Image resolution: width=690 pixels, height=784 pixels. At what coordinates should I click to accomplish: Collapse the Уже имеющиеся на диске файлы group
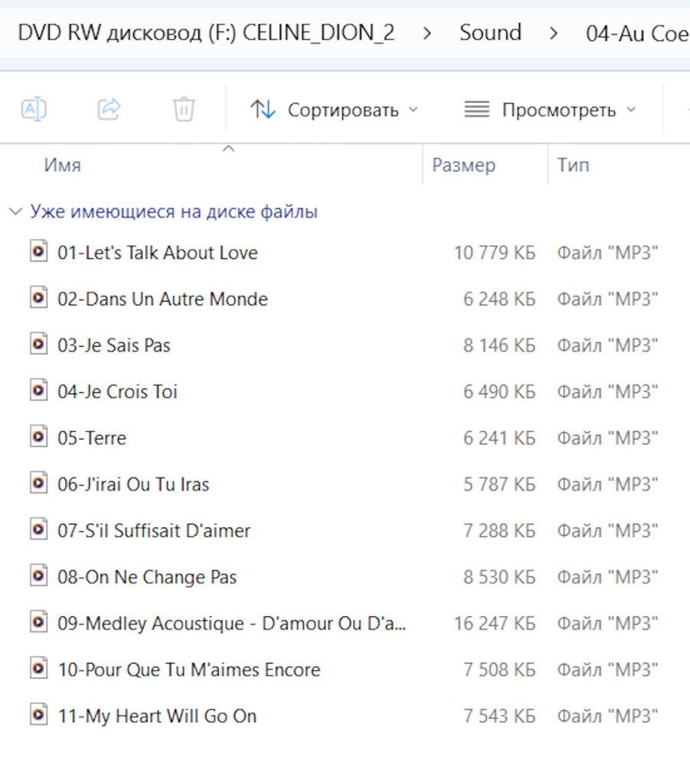tap(16, 211)
